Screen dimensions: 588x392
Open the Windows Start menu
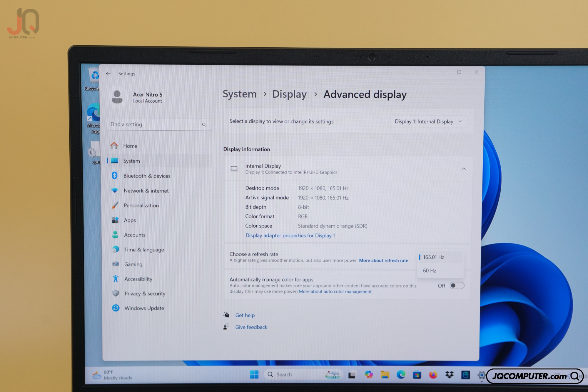[254, 374]
